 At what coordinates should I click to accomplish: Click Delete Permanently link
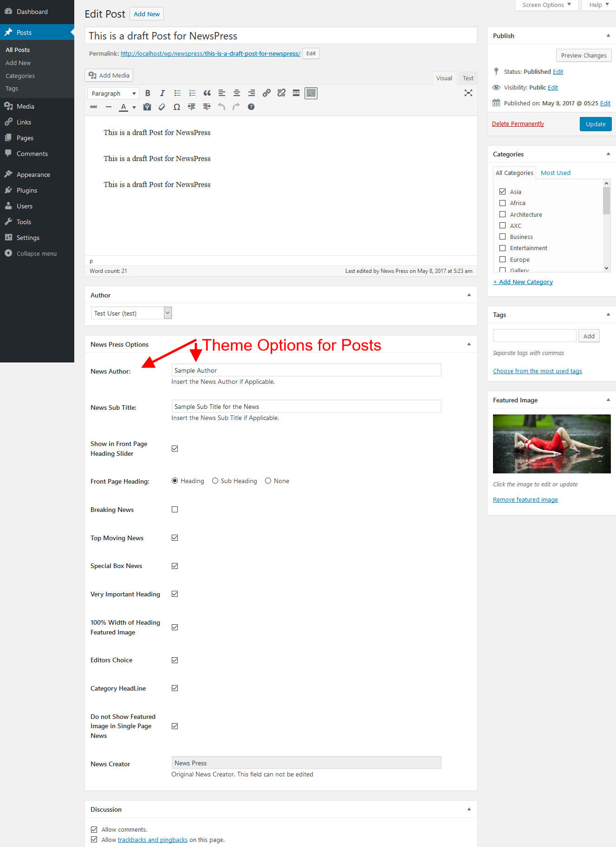point(518,123)
